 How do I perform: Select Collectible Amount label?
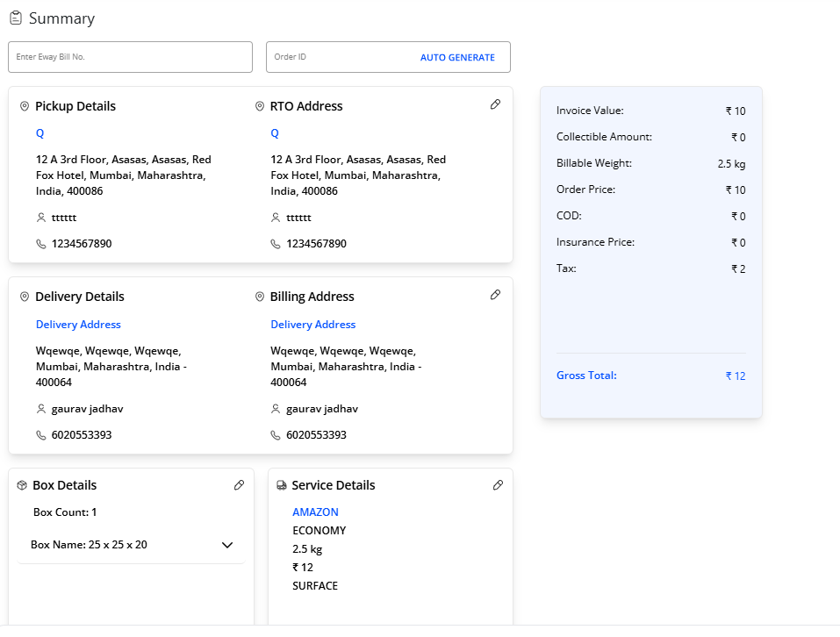pos(604,137)
